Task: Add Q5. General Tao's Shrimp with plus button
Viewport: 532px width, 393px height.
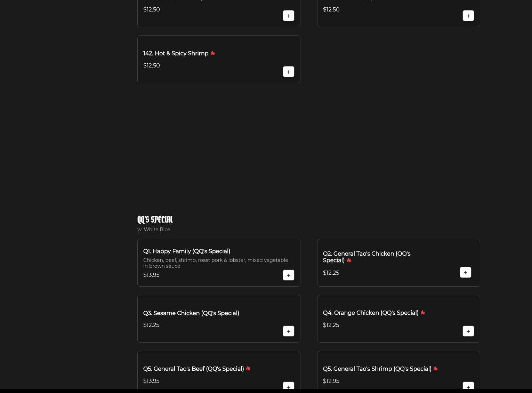Action: [468, 386]
